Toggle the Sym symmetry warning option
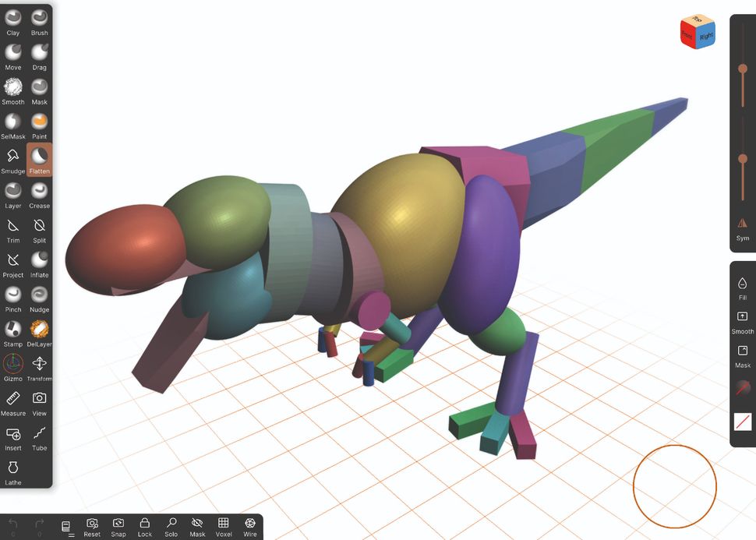756x540 pixels. click(x=742, y=224)
